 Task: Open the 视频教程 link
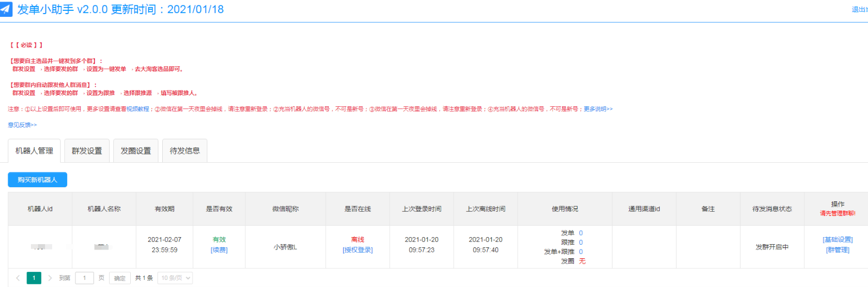pos(138,109)
